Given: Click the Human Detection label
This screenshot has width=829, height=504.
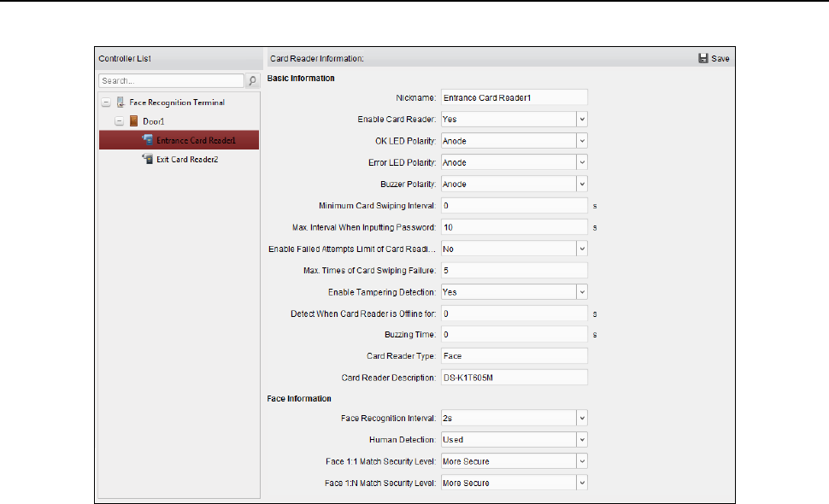Looking at the screenshot, I should [x=403, y=440].
